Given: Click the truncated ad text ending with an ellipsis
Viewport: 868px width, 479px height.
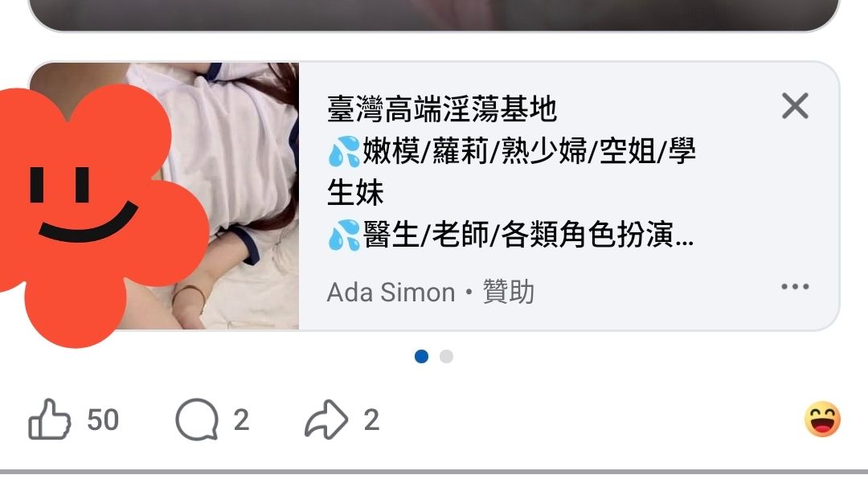Looking at the screenshot, I should pos(510,234).
